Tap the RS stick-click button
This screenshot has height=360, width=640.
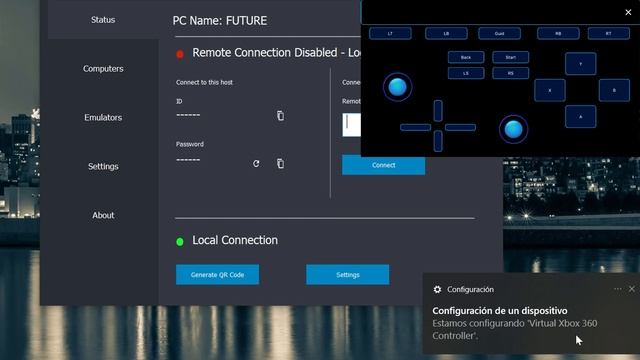click(511, 73)
